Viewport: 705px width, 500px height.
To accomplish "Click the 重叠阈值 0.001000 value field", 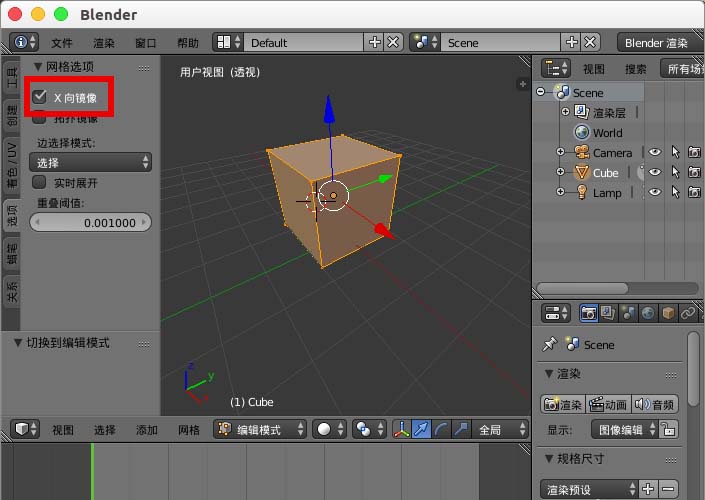I will (x=91, y=222).
